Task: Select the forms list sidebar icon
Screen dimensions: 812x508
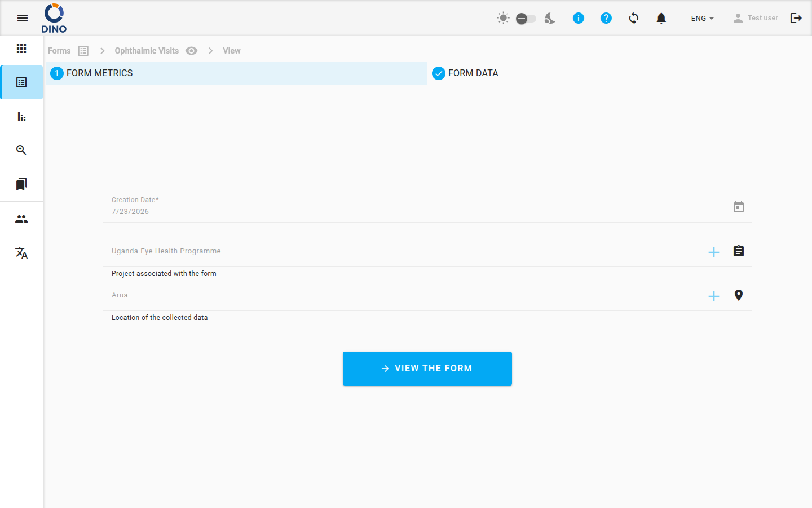Action: [x=21, y=82]
